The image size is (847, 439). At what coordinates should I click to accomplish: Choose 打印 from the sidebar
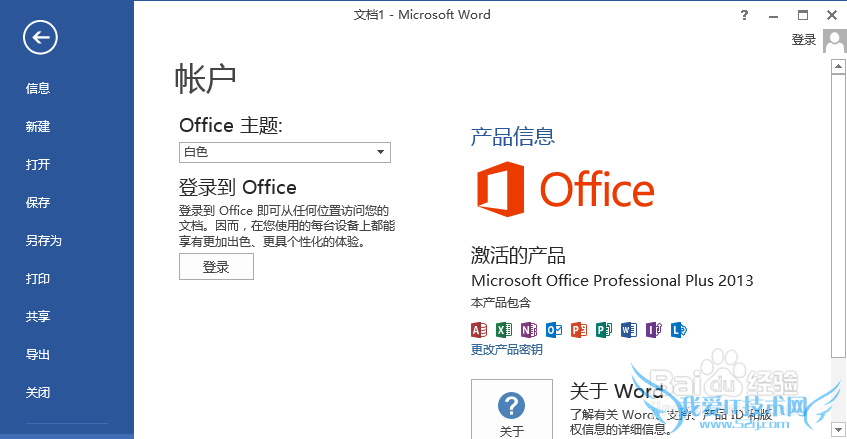[38, 279]
